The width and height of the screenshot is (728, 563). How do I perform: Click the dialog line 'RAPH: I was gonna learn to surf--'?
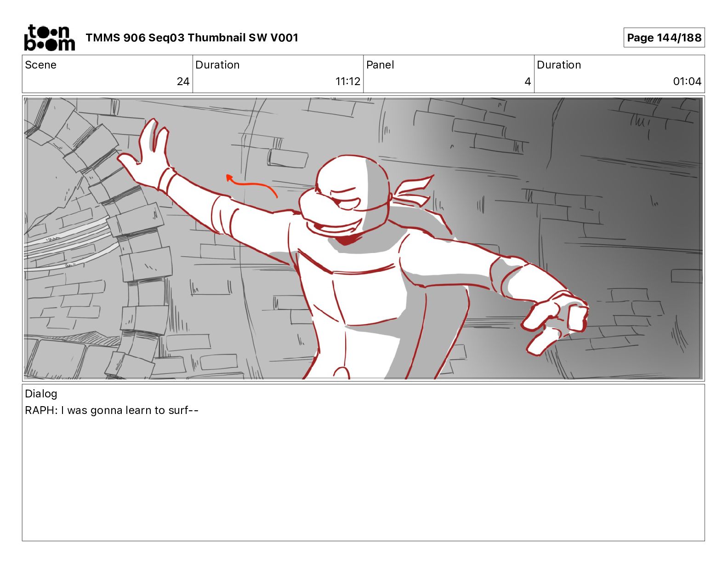tap(112, 410)
